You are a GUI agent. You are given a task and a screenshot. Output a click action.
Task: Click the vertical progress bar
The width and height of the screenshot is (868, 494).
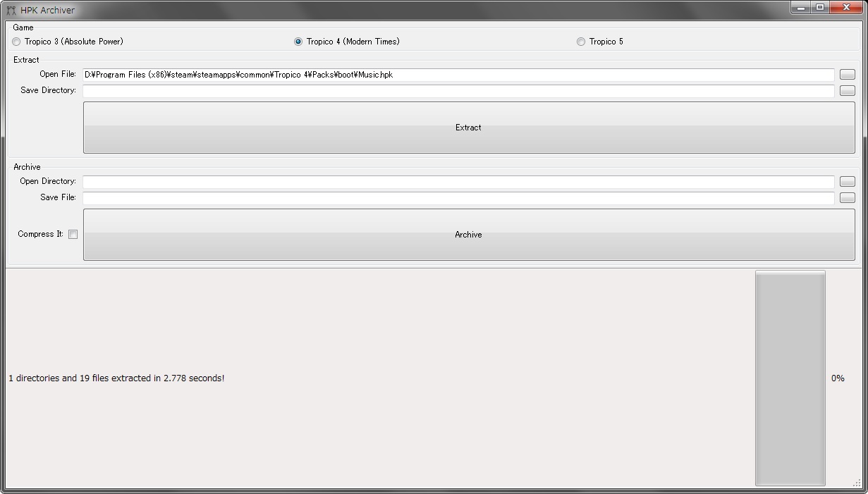pyautogui.click(x=790, y=378)
